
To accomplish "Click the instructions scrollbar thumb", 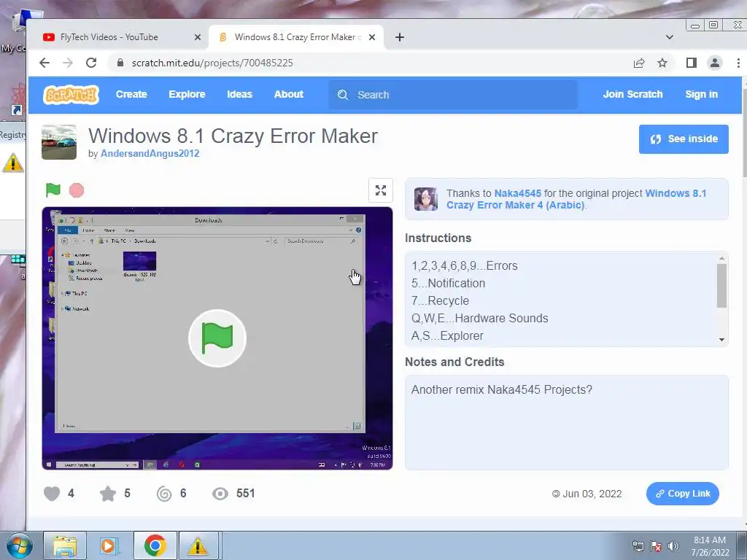I will coord(721,286).
